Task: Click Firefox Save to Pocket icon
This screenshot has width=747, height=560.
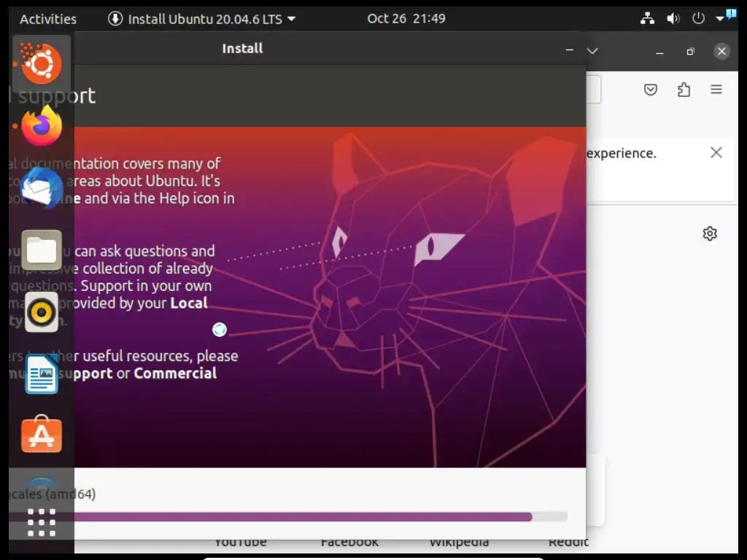Action: tap(650, 90)
